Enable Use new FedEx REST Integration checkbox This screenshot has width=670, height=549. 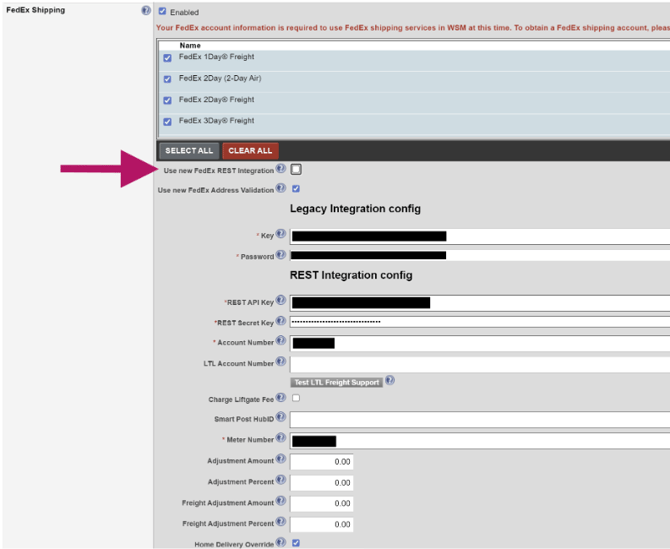[x=296, y=170]
